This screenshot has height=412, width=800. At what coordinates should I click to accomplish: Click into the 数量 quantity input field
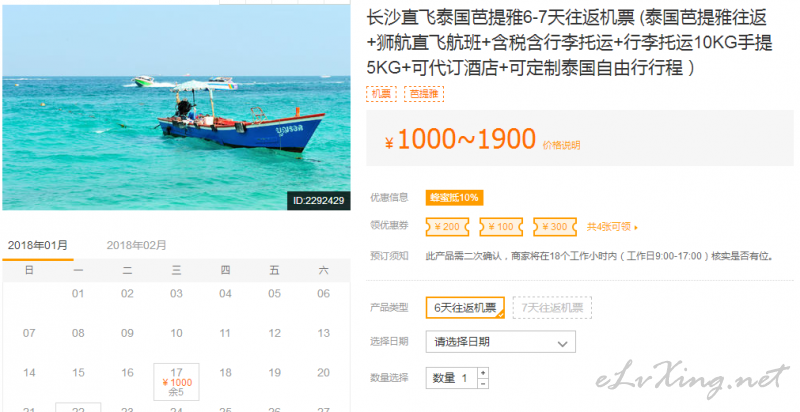pos(452,378)
